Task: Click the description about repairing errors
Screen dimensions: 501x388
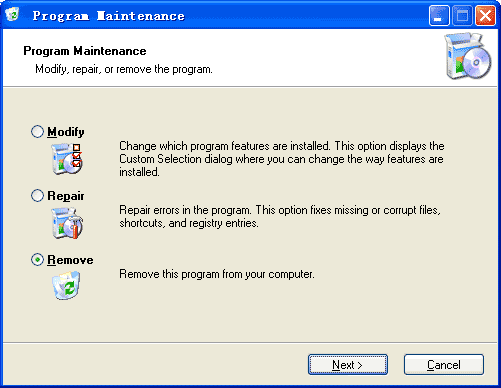Action: [280, 217]
